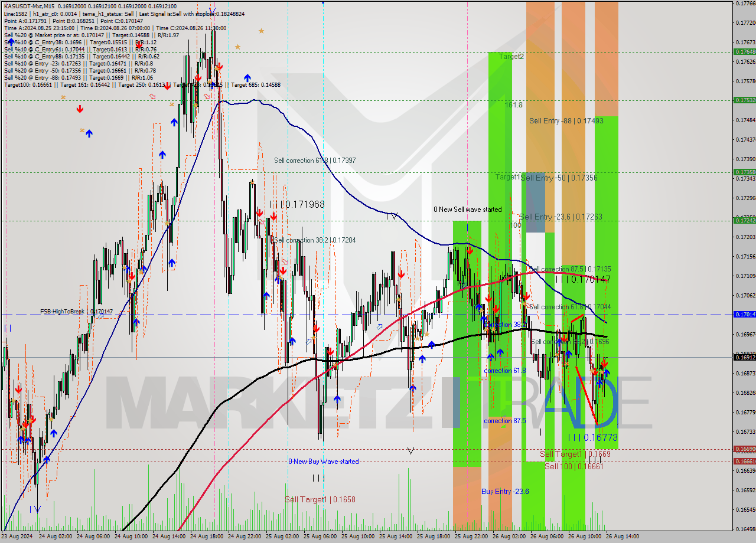Image resolution: width=756 pixels, height=543 pixels.
Task: Click red price tag 0.16661
Action: click(x=744, y=461)
